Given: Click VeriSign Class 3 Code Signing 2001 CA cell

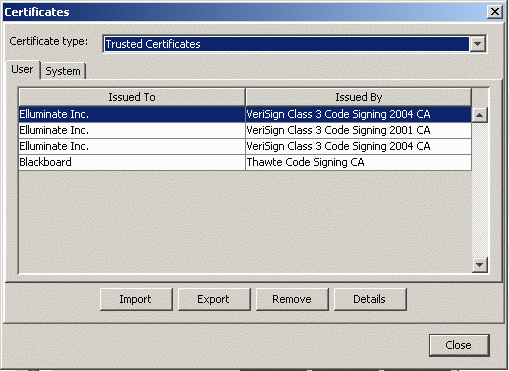Looking at the screenshot, I should [359, 130].
